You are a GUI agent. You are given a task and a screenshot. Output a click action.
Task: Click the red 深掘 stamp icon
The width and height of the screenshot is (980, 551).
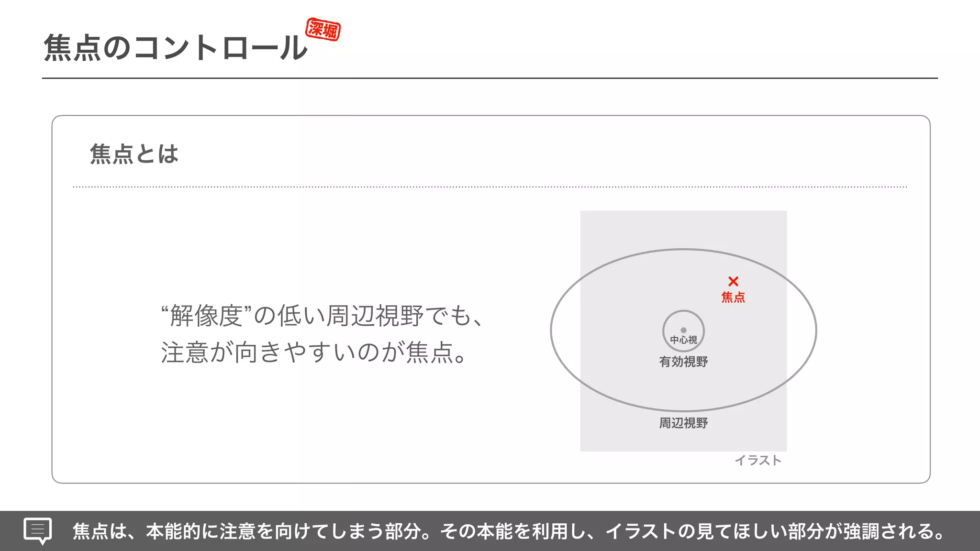click(x=323, y=30)
